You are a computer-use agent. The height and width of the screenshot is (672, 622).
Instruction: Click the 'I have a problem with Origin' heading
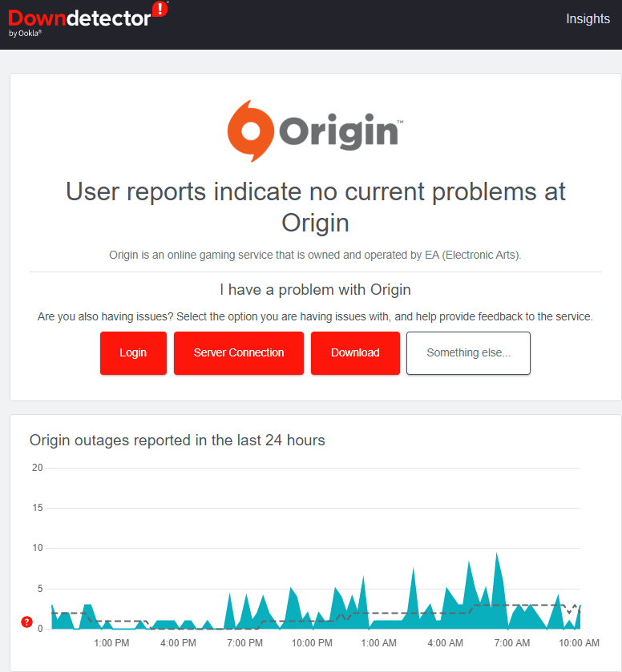tap(315, 290)
